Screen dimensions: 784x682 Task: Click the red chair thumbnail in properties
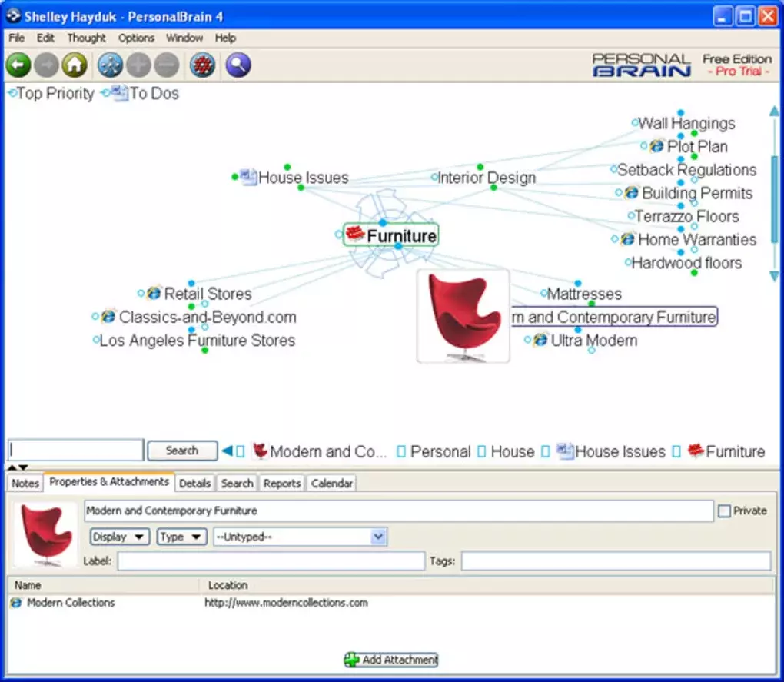click(x=45, y=535)
